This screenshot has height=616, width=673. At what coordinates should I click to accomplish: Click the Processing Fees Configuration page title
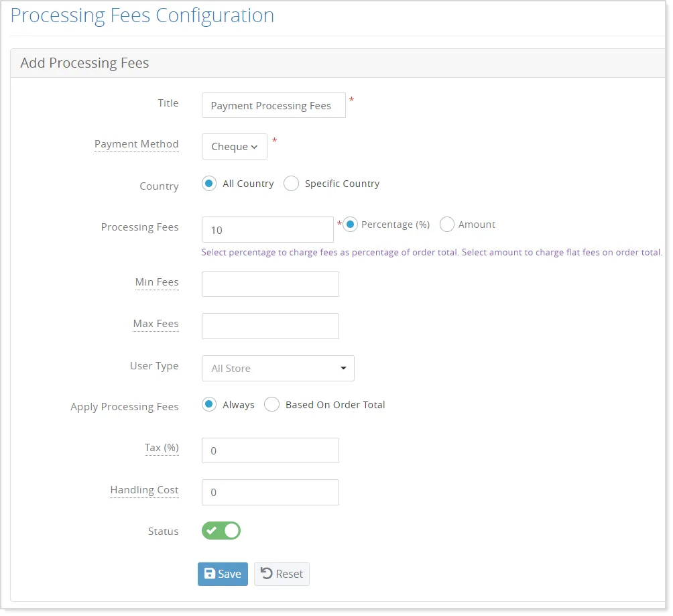142,15
